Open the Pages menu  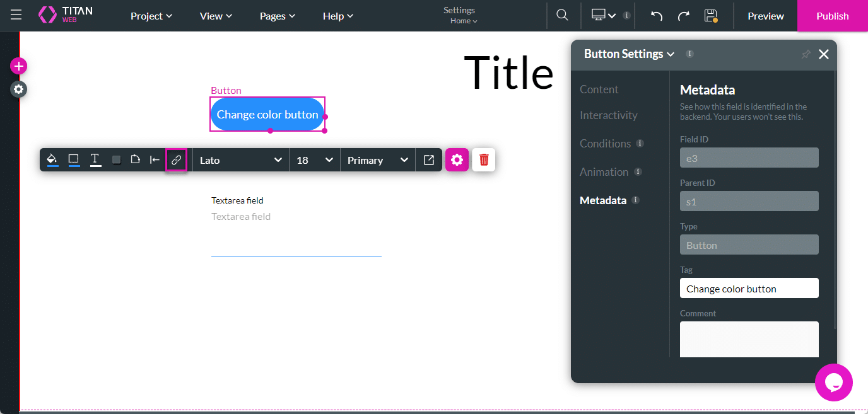pos(276,16)
